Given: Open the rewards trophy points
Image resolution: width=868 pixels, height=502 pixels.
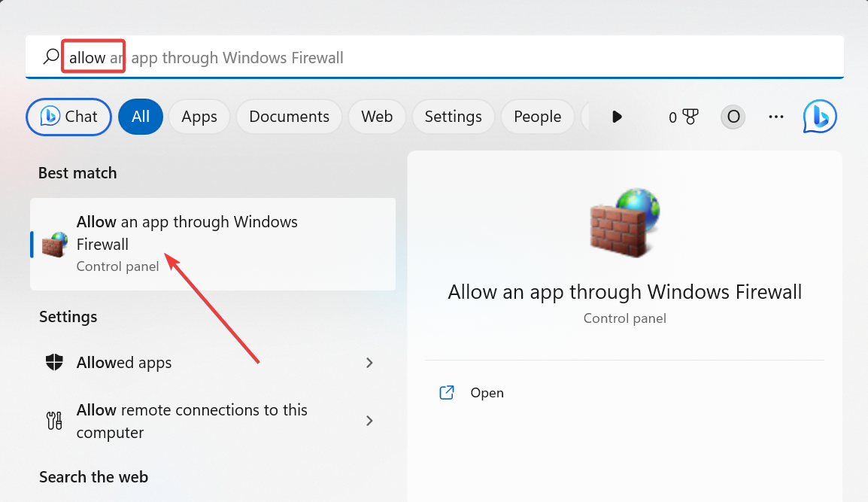Looking at the screenshot, I should (683, 117).
